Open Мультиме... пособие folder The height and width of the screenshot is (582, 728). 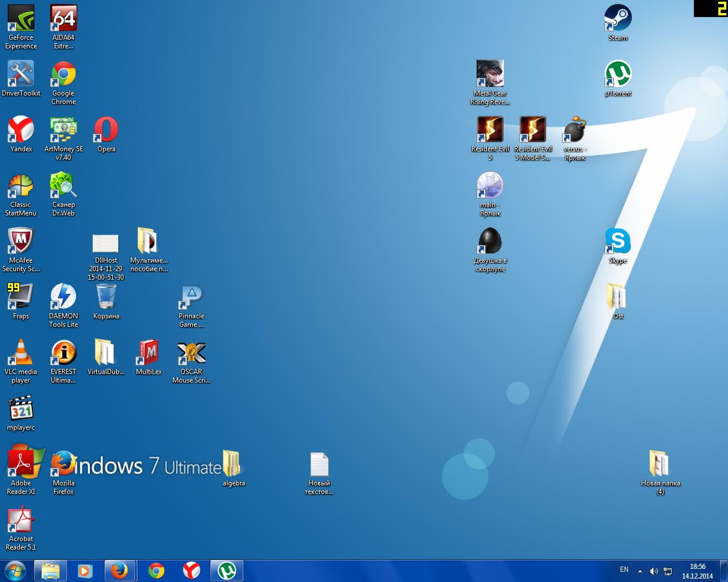pos(148,250)
